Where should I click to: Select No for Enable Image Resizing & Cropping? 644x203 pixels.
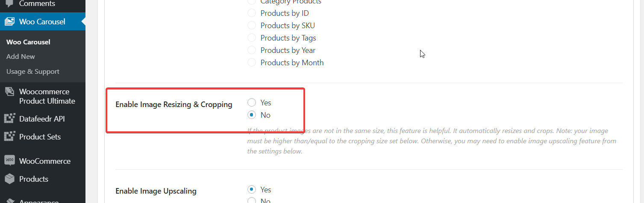click(x=252, y=115)
